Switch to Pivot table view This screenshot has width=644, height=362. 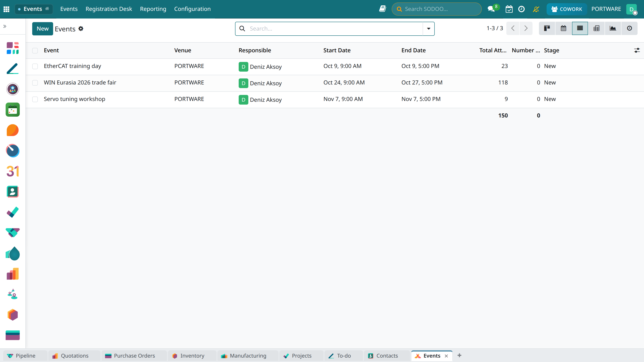pos(597,29)
